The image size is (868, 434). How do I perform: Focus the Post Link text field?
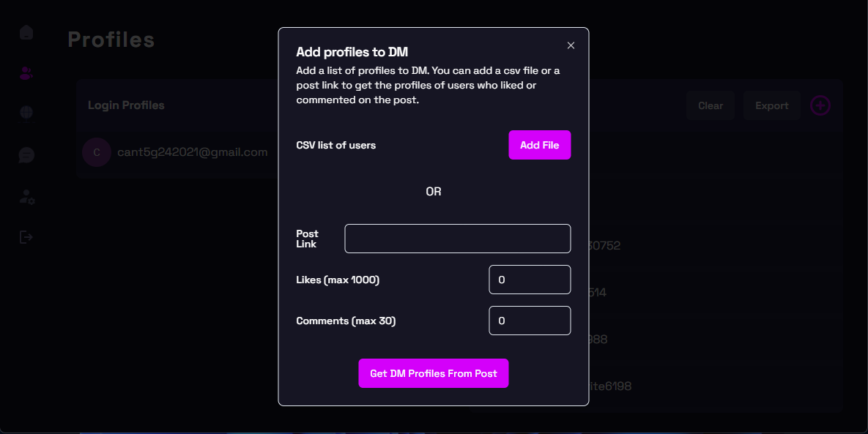tap(457, 239)
